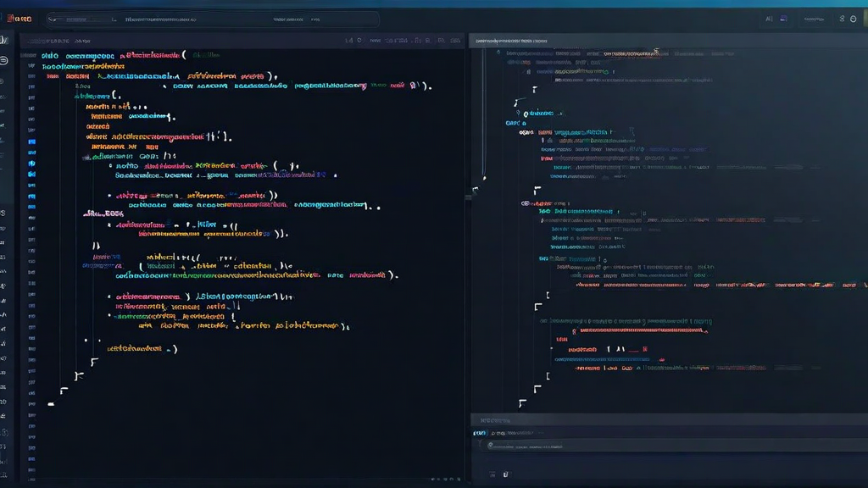Select the top icon in the left activity bar
Image resolution: width=868 pixels, height=488 pixels.
(8, 41)
